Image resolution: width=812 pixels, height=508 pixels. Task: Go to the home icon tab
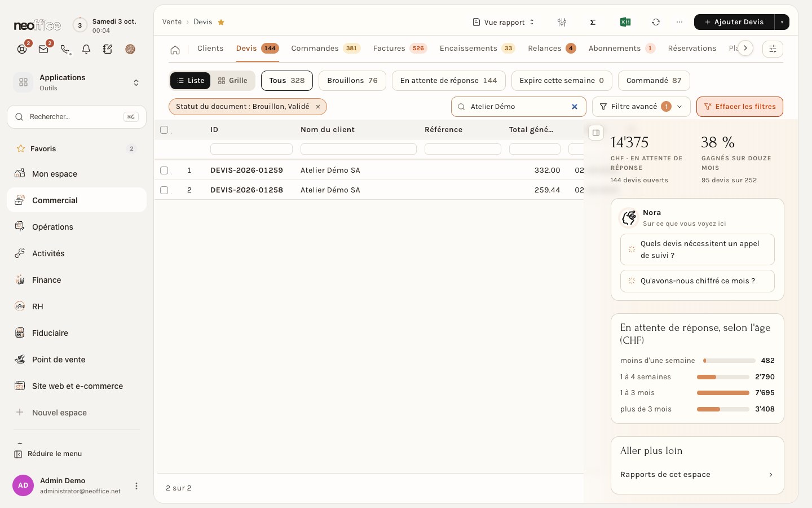pyautogui.click(x=175, y=50)
